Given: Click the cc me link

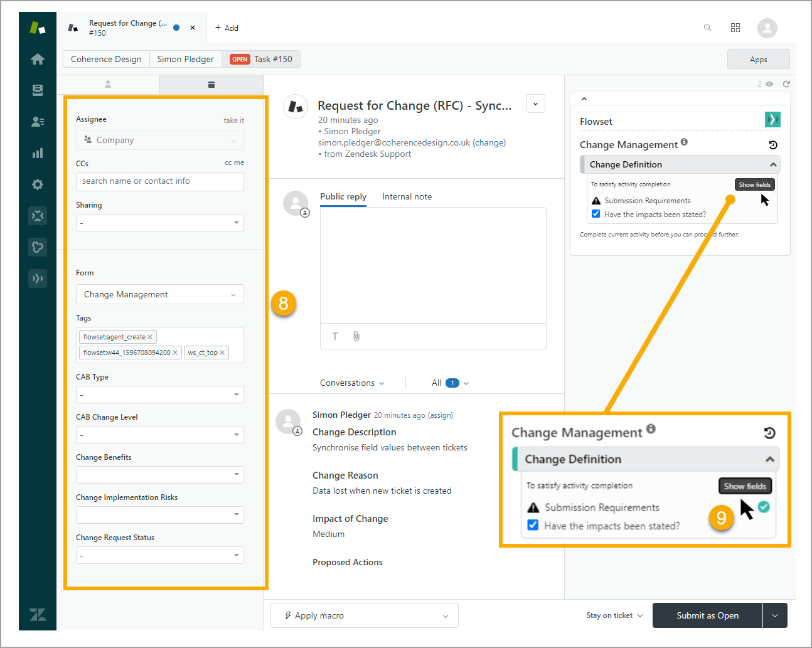Looking at the screenshot, I should [234, 162].
